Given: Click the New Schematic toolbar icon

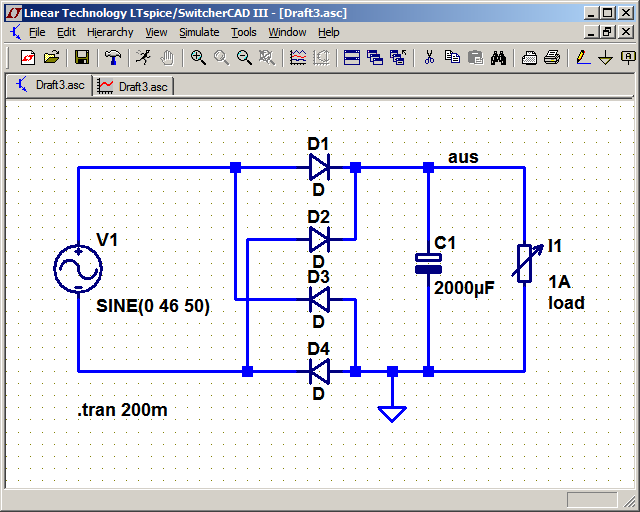Looking at the screenshot, I should [x=28, y=58].
